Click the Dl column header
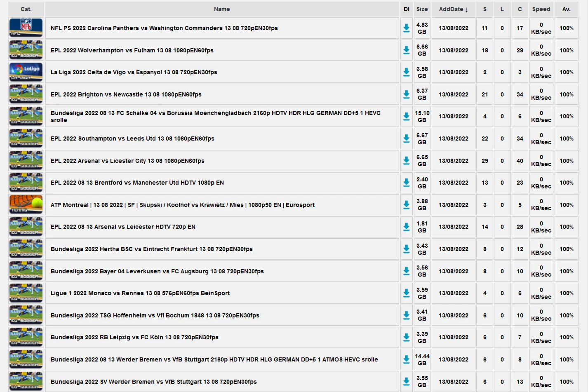The height and width of the screenshot is (392, 588). pyautogui.click(x=407, y=9)
